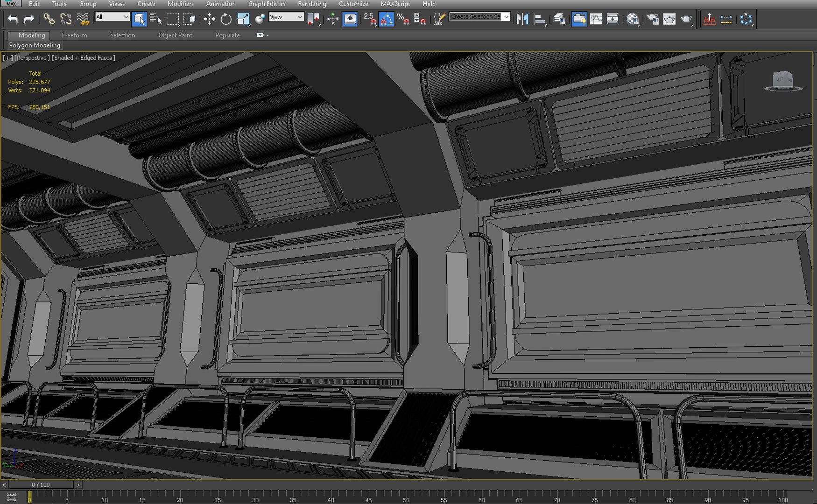817x504 pixels.
Task: Select the Scale tool
Action: tap(243, 19)
